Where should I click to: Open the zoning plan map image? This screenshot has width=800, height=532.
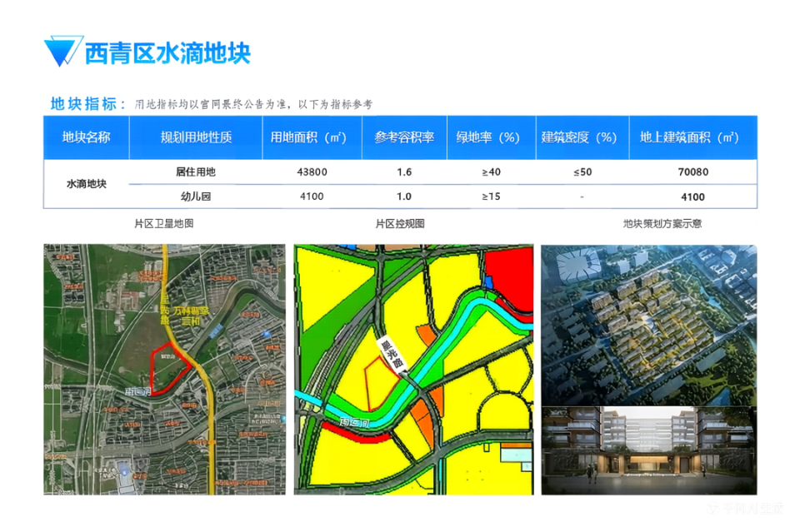(x=414, y=370)
